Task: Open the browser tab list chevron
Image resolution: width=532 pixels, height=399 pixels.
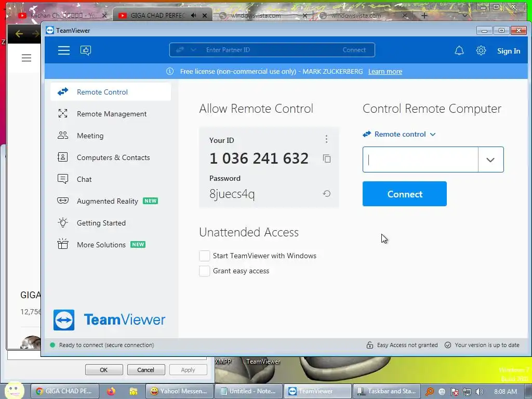Action: click(x=465, y=16)
